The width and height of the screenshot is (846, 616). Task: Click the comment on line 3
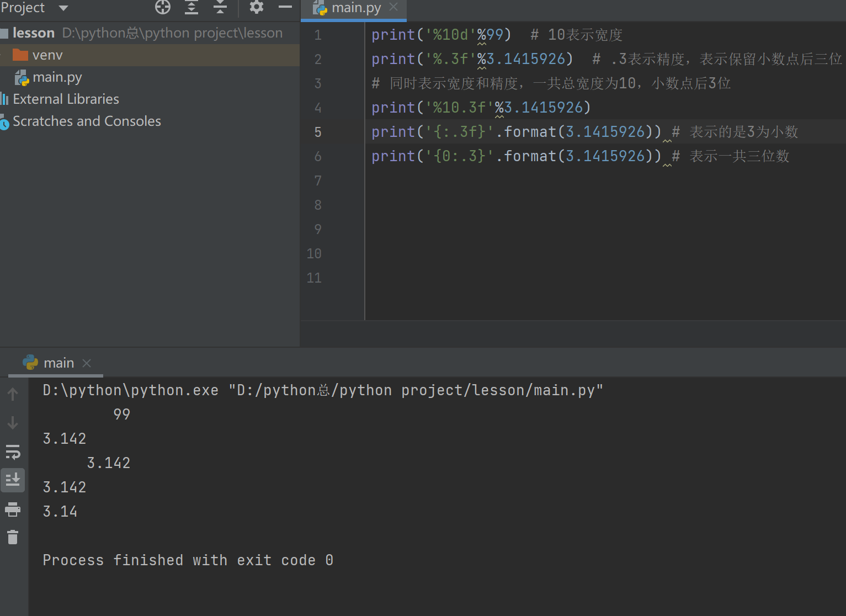coord(551,83)
